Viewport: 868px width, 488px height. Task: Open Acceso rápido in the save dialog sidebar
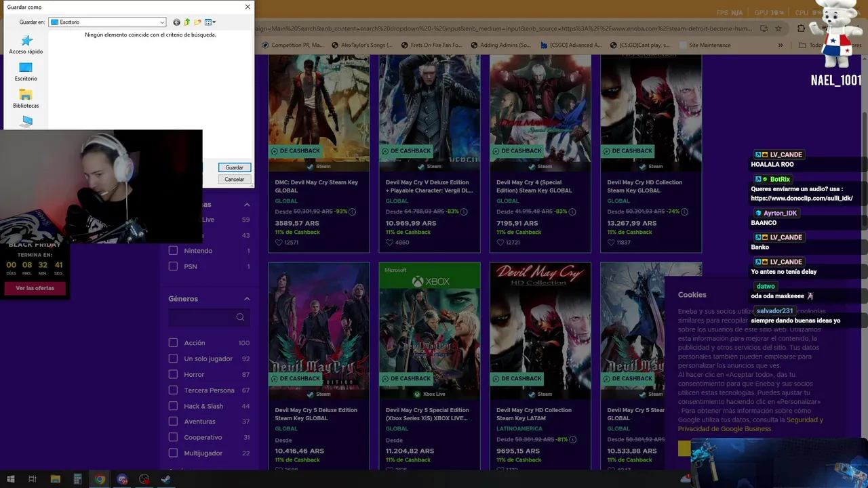click(x=26, y=45)
